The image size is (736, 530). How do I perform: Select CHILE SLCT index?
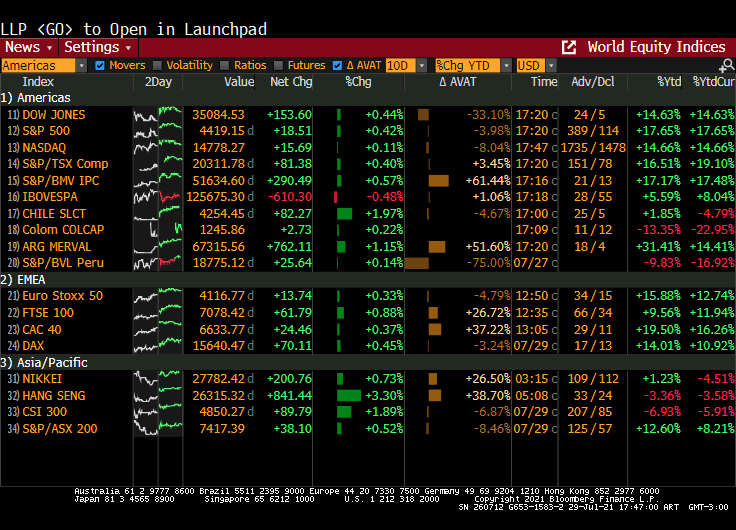[x=54, y=214]
